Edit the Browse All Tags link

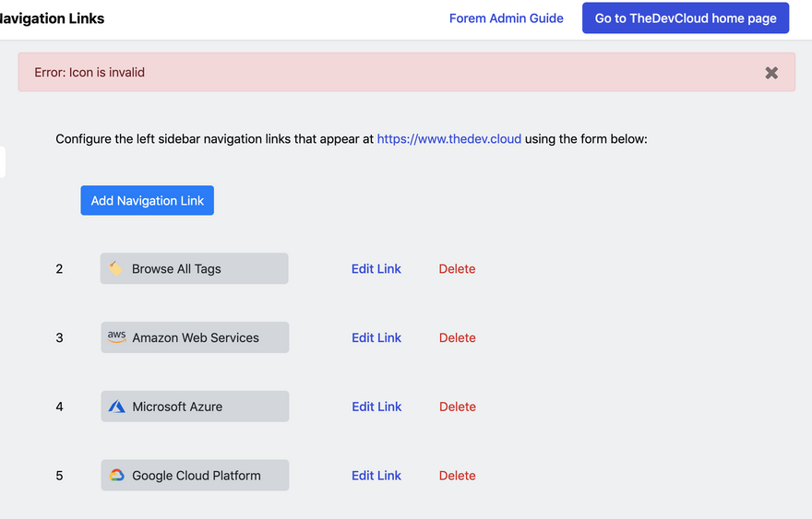coord(376,268)
